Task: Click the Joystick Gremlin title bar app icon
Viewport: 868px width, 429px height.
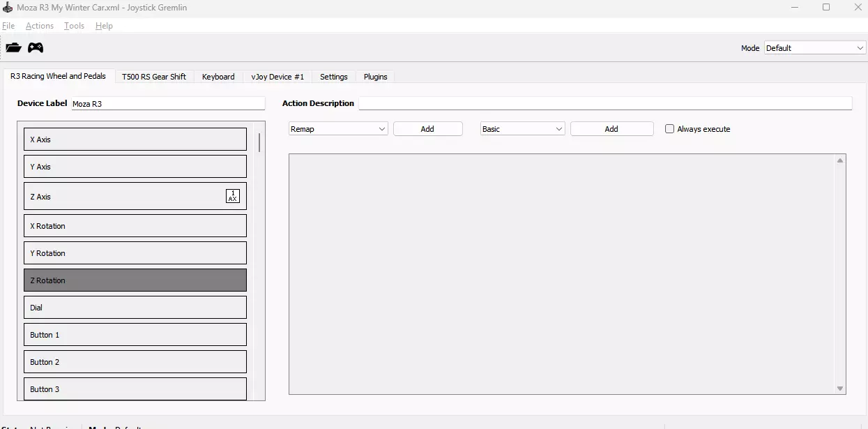Action: (x=8, y=8)
